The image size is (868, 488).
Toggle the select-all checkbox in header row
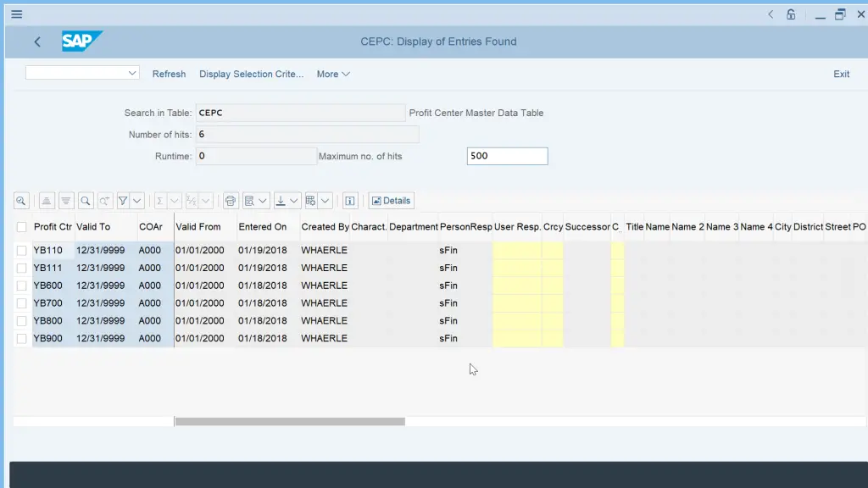21,226
